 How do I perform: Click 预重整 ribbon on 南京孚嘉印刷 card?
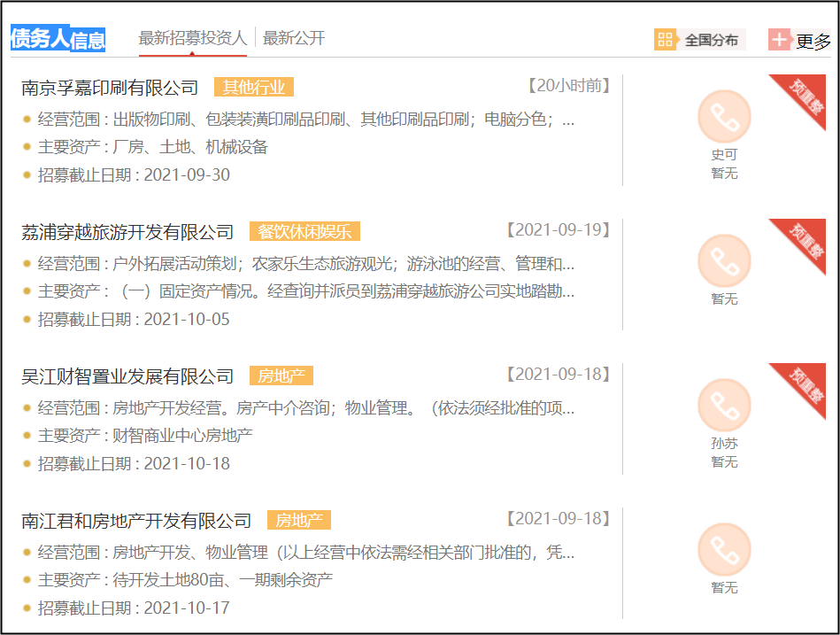pos(803,97)
